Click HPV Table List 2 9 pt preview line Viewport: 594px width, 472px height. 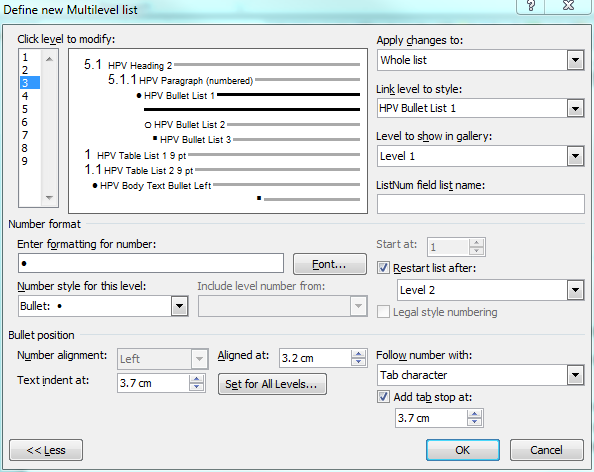click(148, 171)
